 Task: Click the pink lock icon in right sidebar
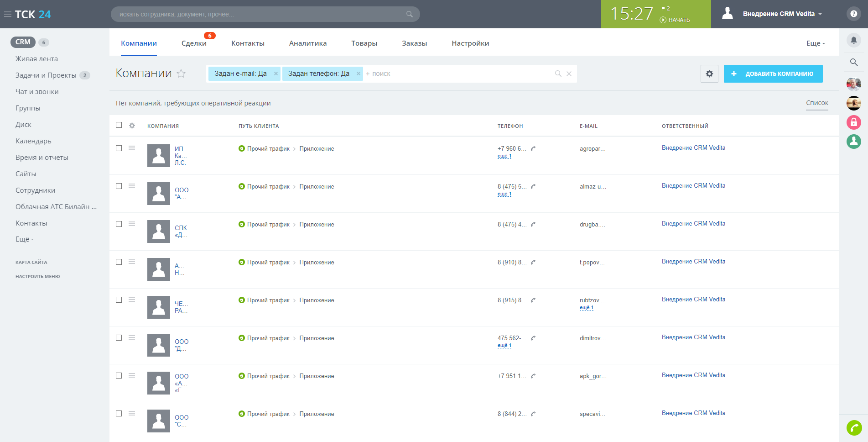click(x=853, y=122)
